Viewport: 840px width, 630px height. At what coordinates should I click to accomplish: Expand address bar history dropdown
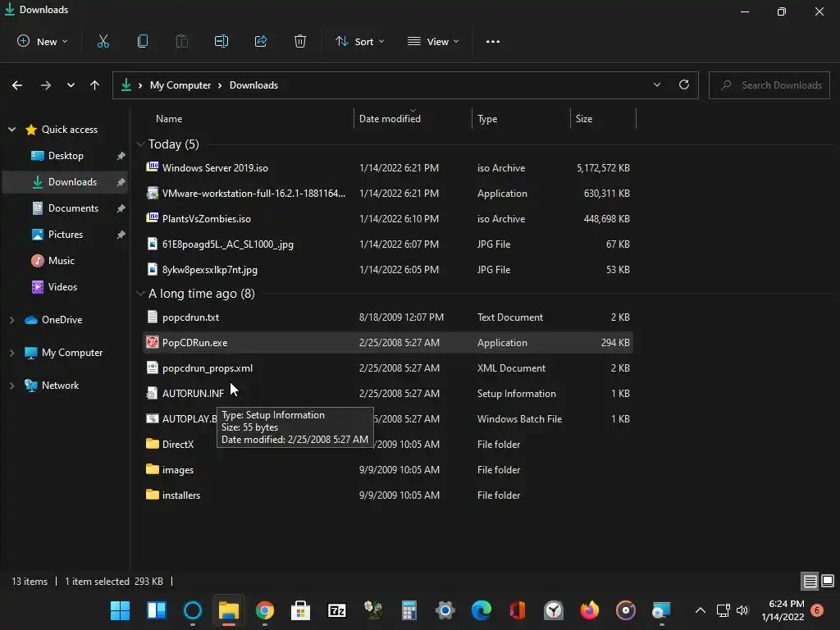(x=657, y=84)
